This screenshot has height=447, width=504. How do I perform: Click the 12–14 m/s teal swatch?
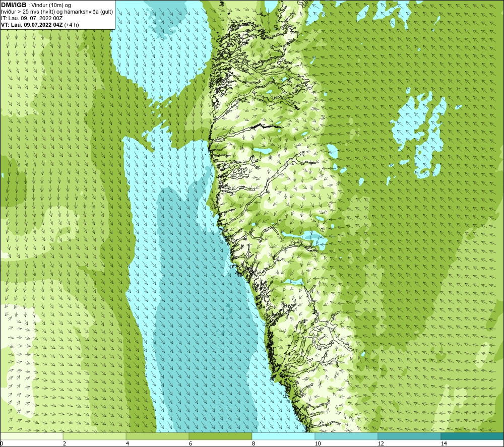(x=409, y=436)
